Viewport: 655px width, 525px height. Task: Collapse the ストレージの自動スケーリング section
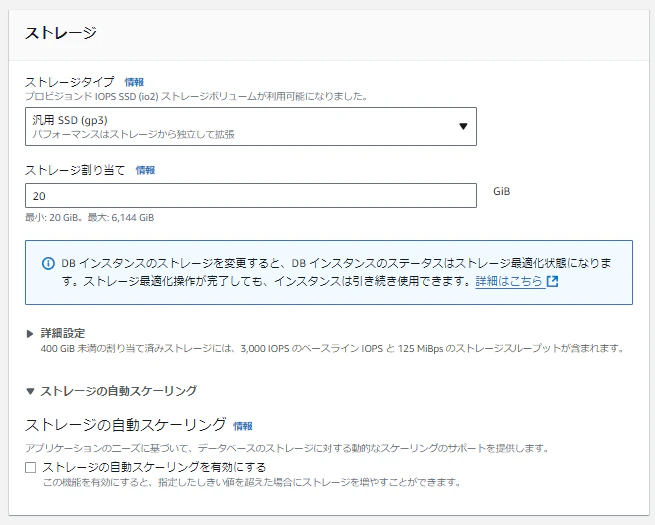tap(111, 391)
